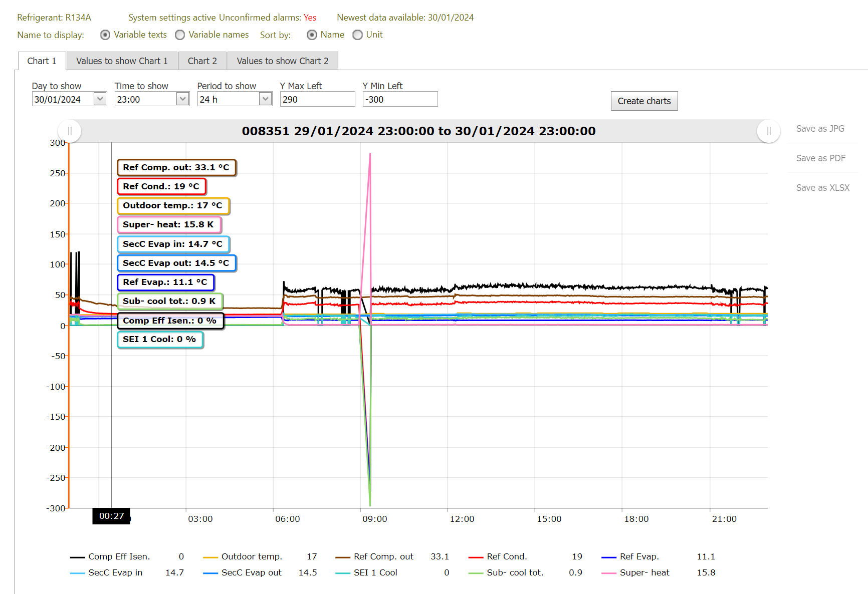Image resolution: width=868 pixels, height=594 pixels.
Task: Toggle Sub- cool tot. legend entry
Action: coord(515,572)
